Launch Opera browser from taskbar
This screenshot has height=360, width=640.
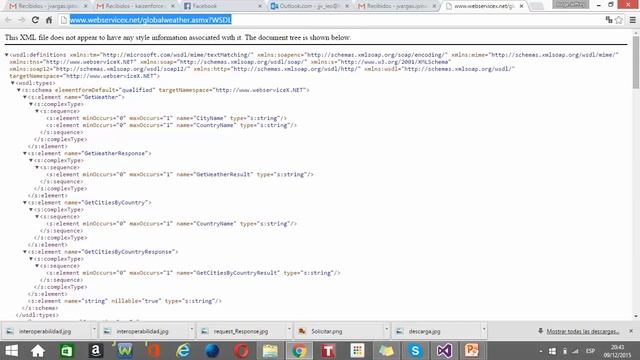click(241, 351)
